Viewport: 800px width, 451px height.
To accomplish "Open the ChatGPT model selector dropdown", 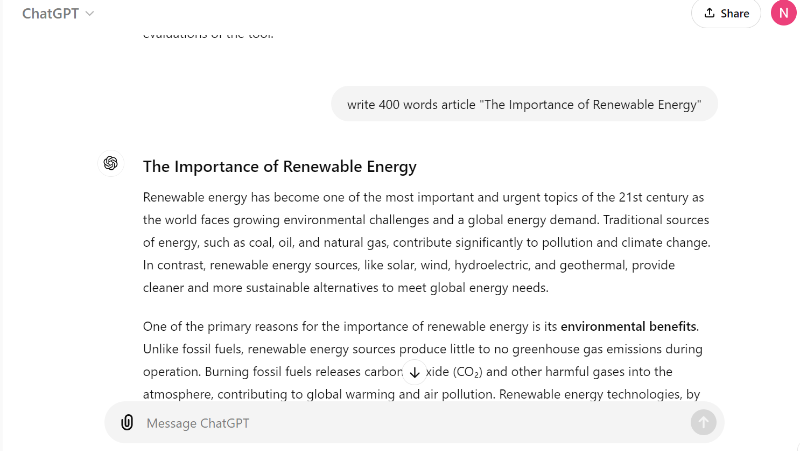I will point(58,14).
